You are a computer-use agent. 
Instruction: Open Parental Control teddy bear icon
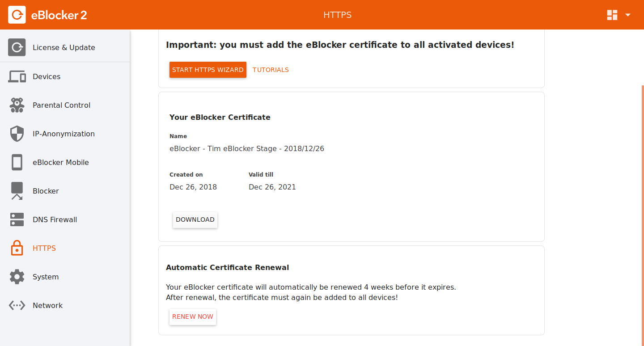coord(17,105)
